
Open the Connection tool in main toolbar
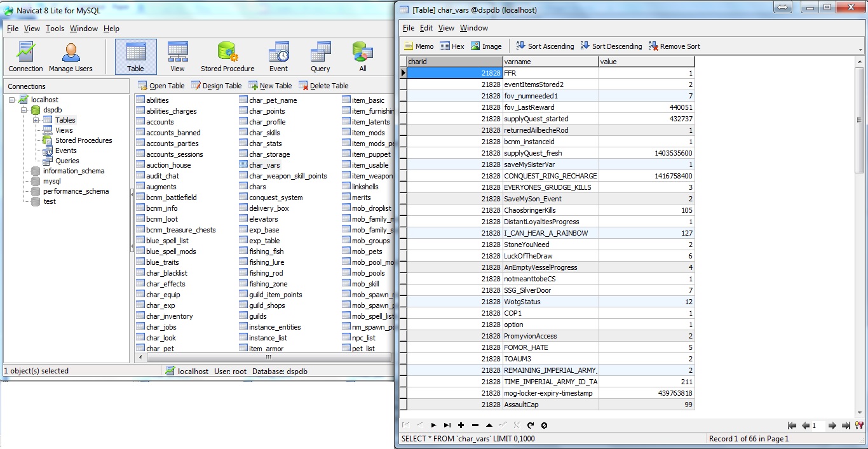[25, 57]
